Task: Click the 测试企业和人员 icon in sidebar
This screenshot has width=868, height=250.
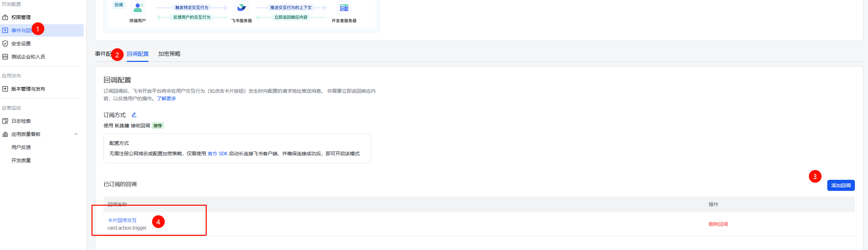Action: tap(5, 57)
